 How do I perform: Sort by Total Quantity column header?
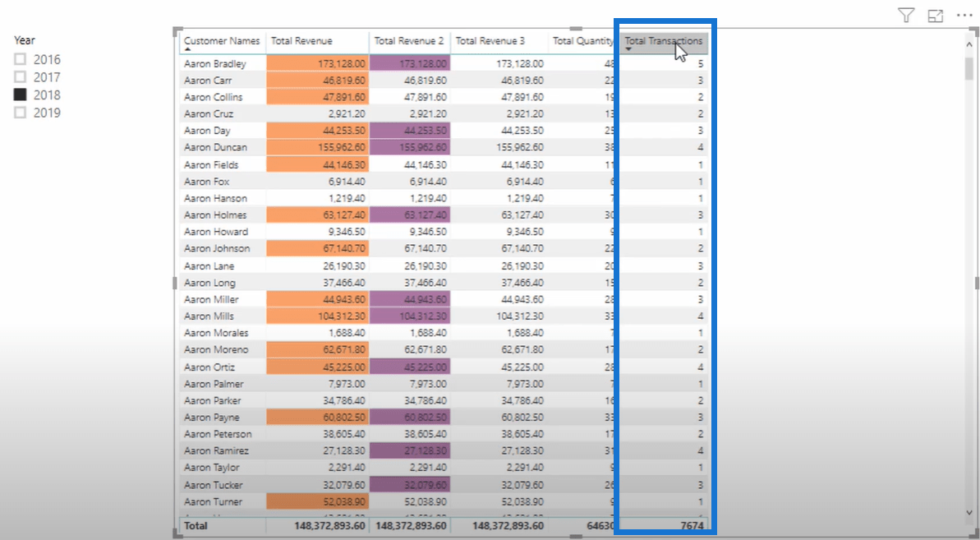[x=582, y=40]
